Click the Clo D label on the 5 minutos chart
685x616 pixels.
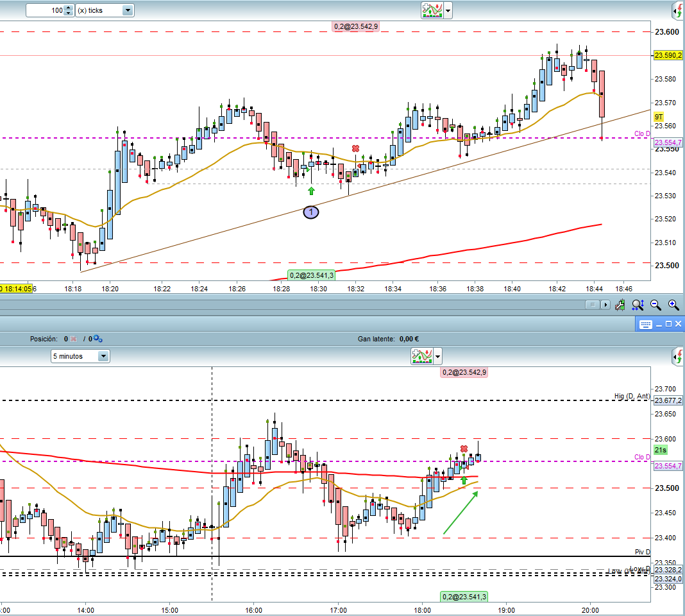[x=642, y=458]
